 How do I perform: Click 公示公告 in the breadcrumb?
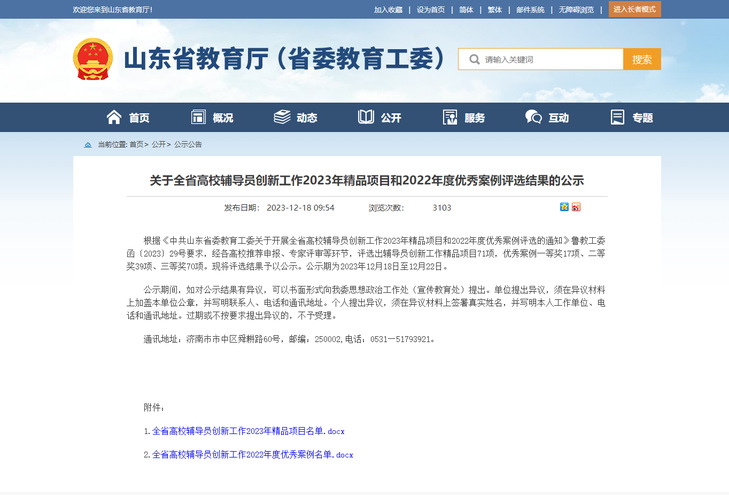click(x=188, y=145)
